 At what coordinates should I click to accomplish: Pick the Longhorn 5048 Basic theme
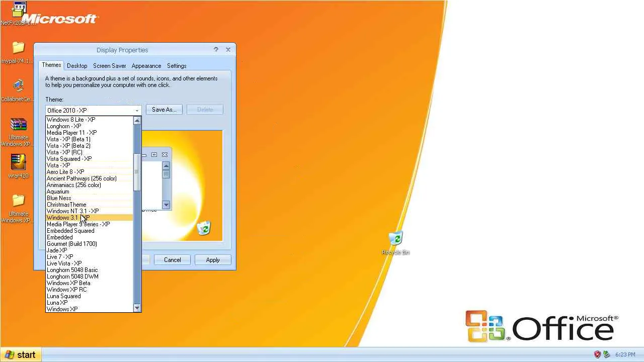tap(90, 270)
